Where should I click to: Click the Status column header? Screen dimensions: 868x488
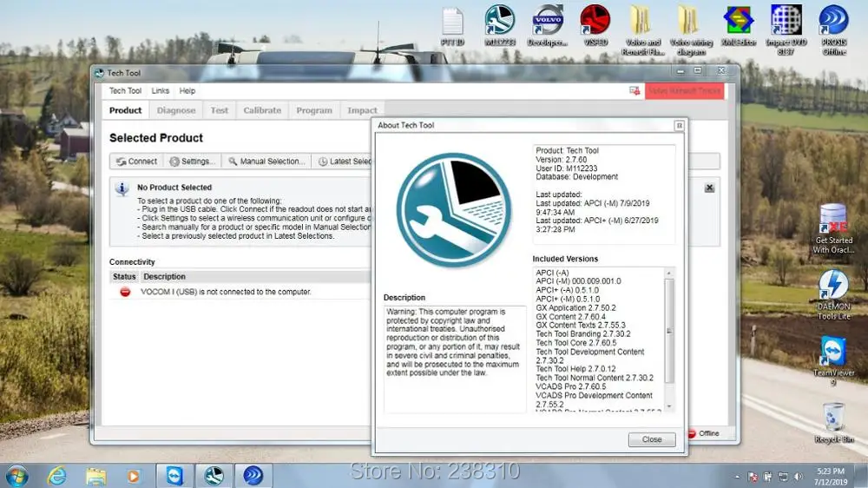pyautogui.click(x=124, y=276)
